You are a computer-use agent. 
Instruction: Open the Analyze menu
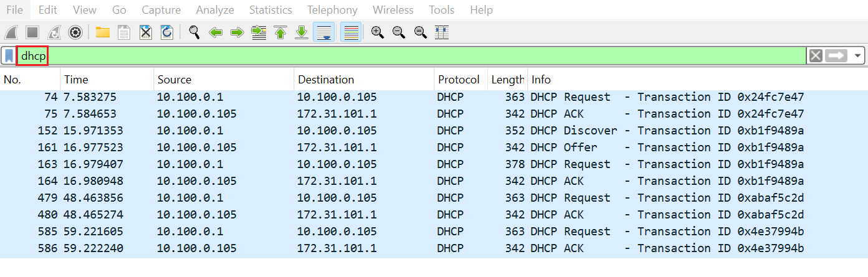215,10
